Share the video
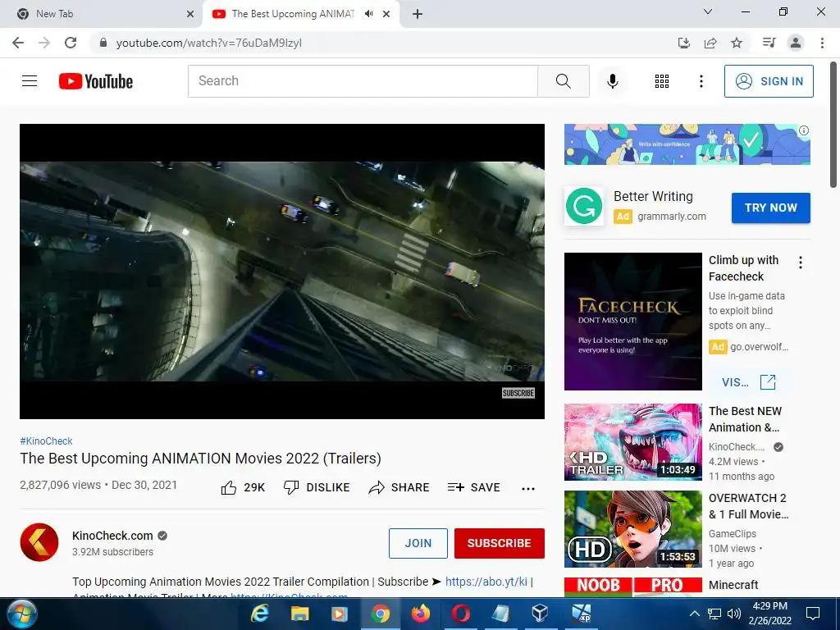This screenshot has width=840, height=630. pos(399,487)
